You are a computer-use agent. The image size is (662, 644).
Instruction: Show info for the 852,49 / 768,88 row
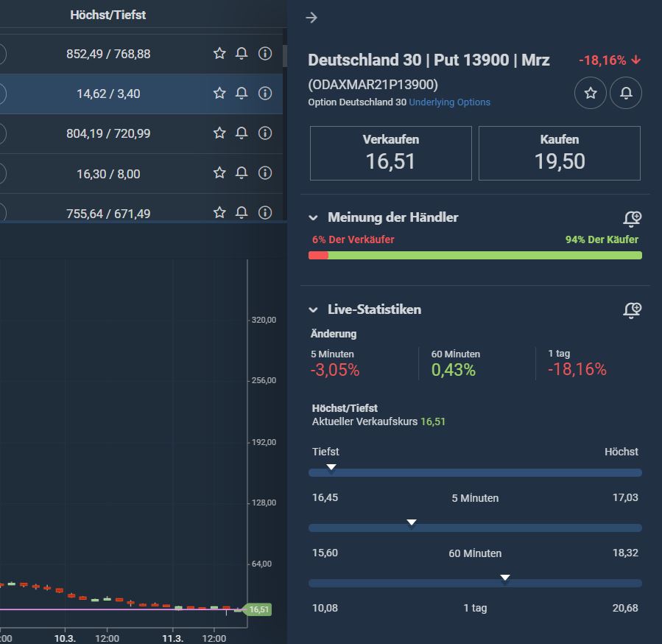point(264,53)
